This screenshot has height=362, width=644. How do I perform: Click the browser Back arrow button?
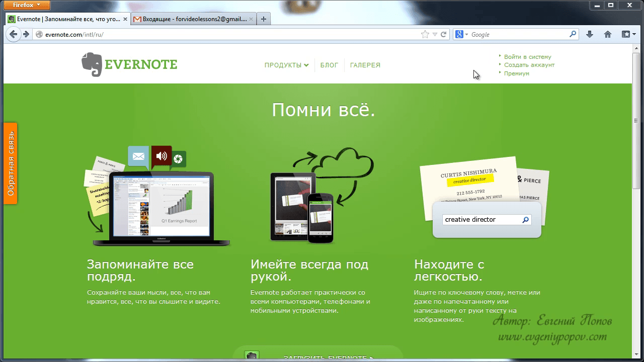tap(14, 34)
